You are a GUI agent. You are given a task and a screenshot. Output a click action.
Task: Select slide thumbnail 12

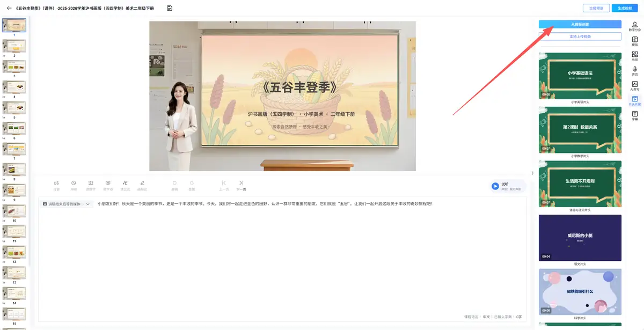tap(14, 252)
